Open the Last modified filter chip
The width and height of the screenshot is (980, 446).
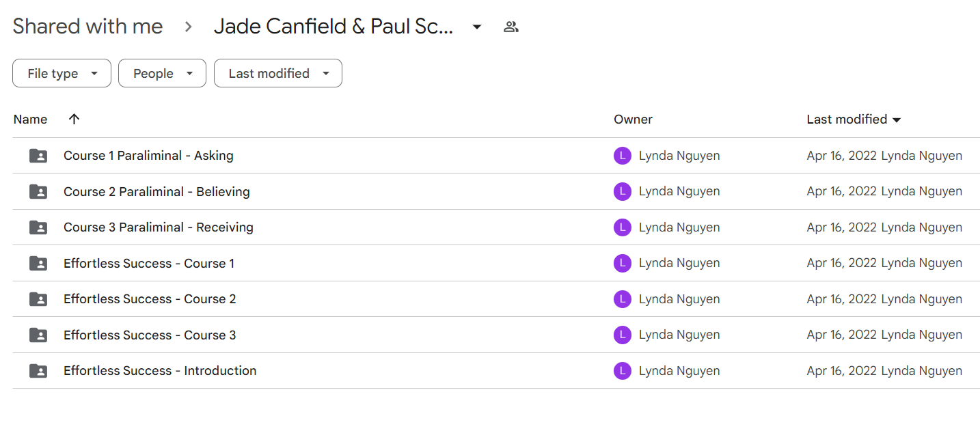[278, 73]
